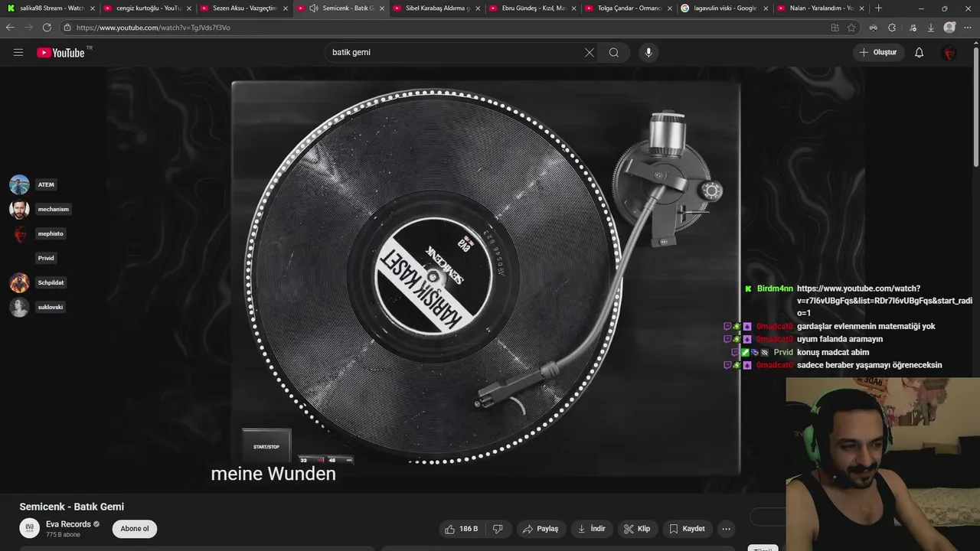The image size is (980, 551).
Task: Open browser extensions puzzle icon
Action: point(892,28)
